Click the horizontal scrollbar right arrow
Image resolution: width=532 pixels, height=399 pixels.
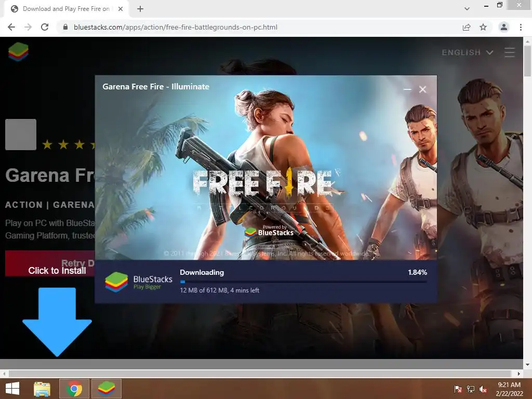(x=519, y=374)
